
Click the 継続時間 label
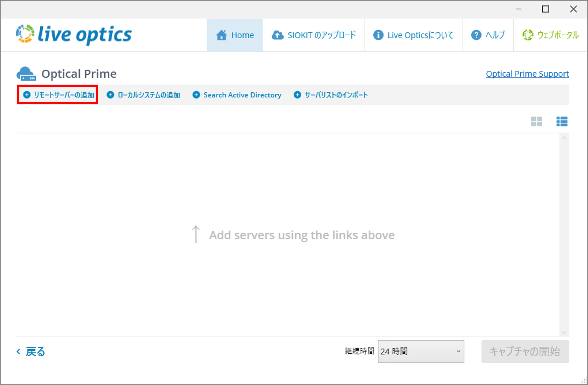tap(360, 351)
